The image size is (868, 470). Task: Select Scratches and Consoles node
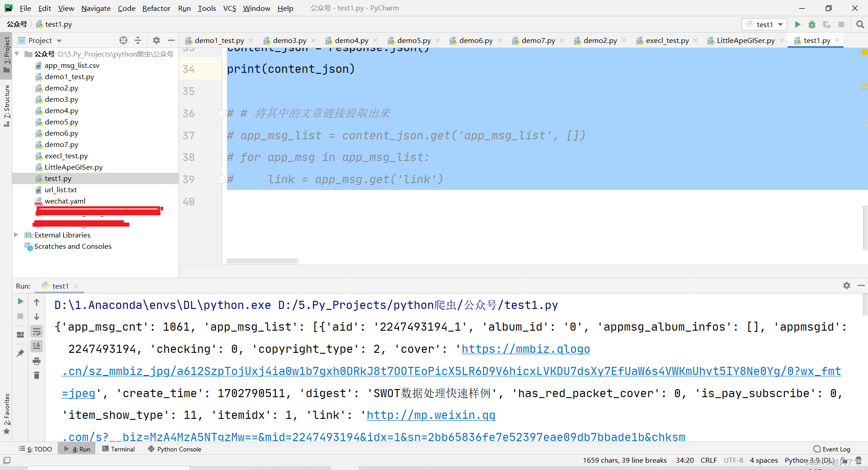click(x=73, y=246)
